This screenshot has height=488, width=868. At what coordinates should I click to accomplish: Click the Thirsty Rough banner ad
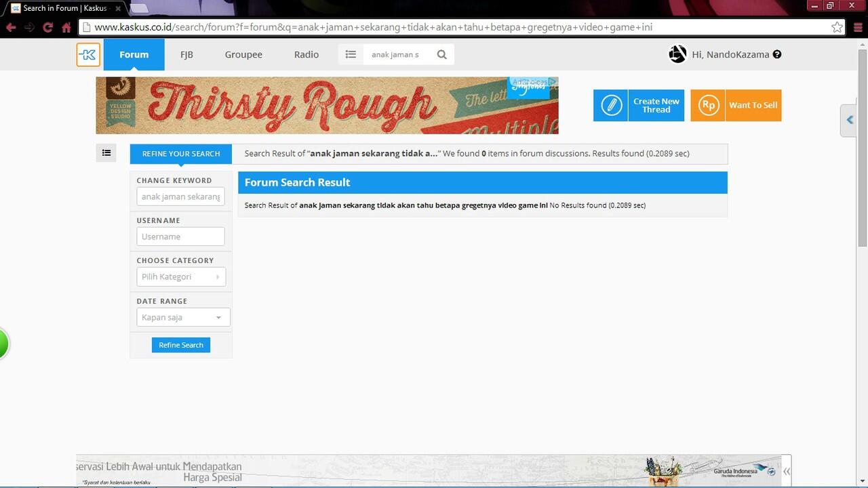[327, 105]
